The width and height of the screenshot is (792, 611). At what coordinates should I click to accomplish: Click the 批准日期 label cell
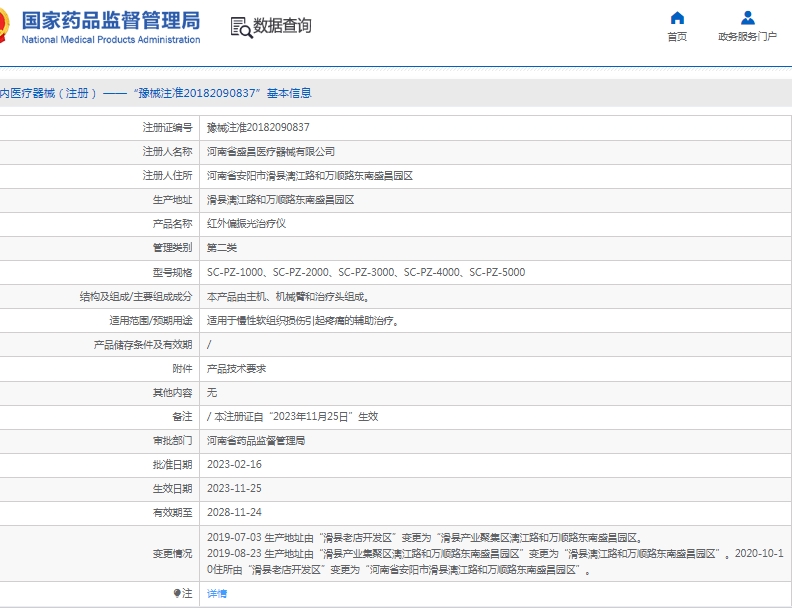coord(172,465)
